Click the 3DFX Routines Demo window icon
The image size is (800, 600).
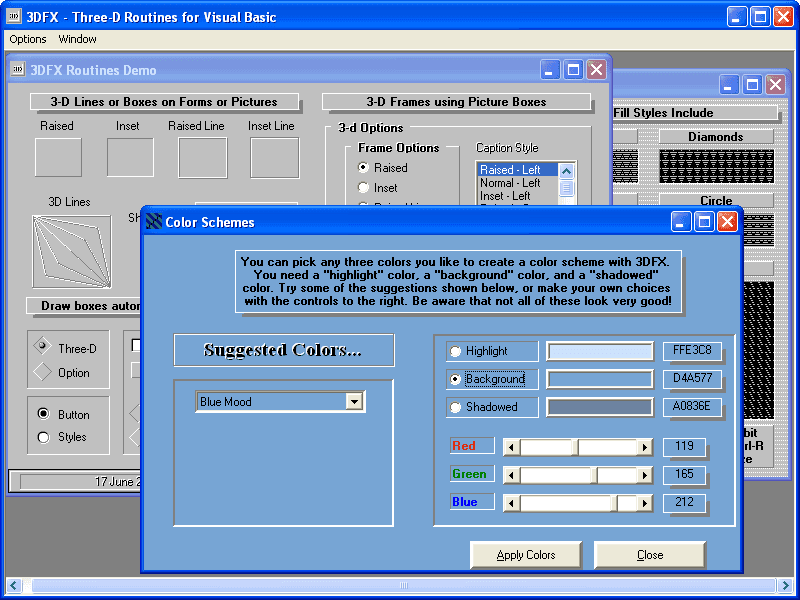pos(18,69)
